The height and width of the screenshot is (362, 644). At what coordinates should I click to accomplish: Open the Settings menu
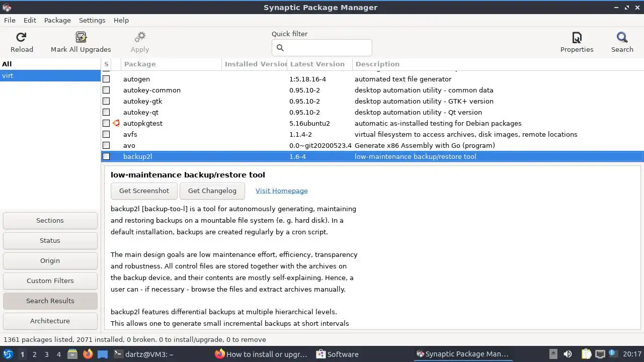tap(92, 20)
